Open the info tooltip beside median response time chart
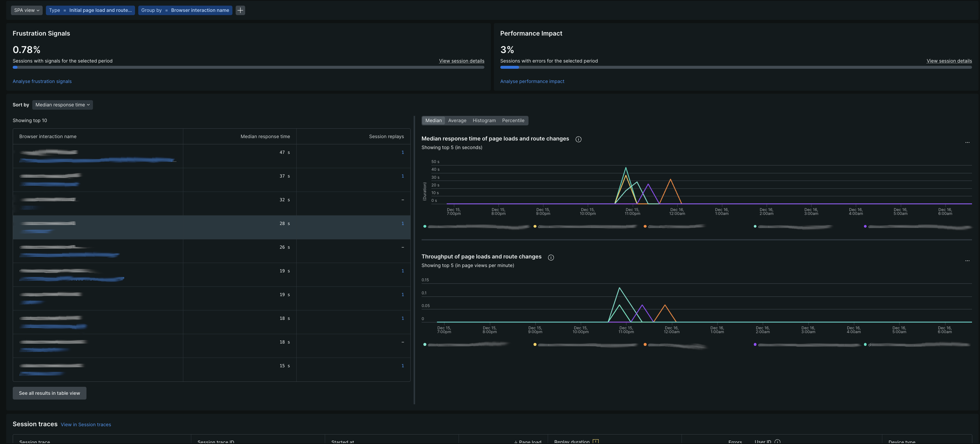The width and height of the screenshot is (980, 444). [x=578, y=139]
